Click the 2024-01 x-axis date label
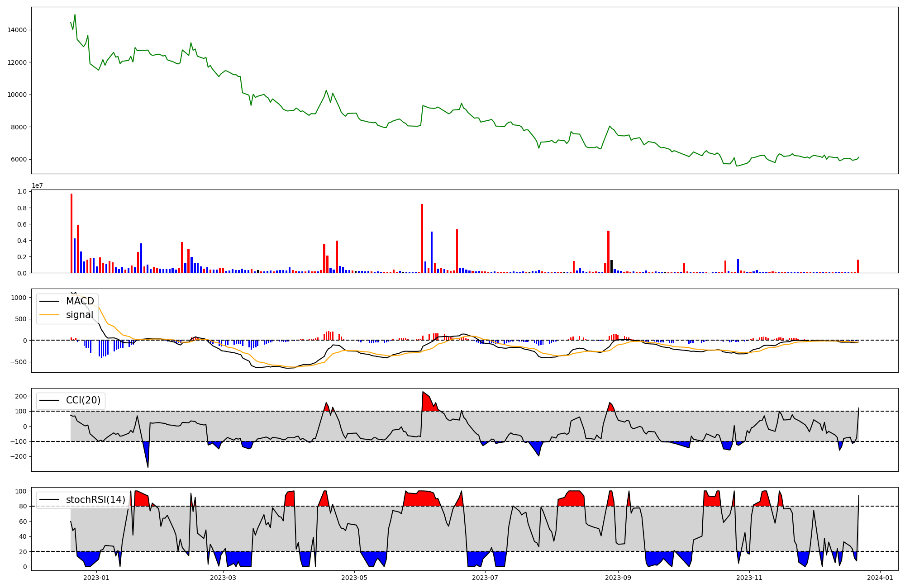Screen dimensions: 905x588 click(880, 578)
